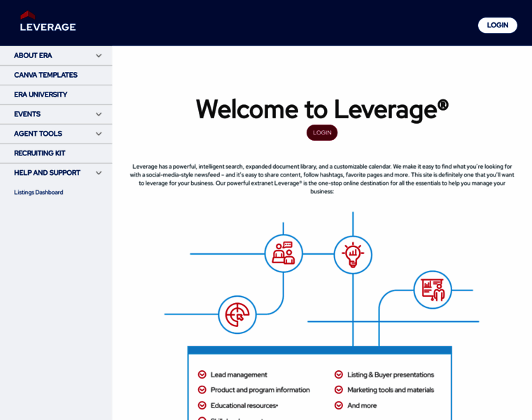Screen dimensions: 532x420
Task: Click check icon beside And more
Action: click(x=339, y=405)
